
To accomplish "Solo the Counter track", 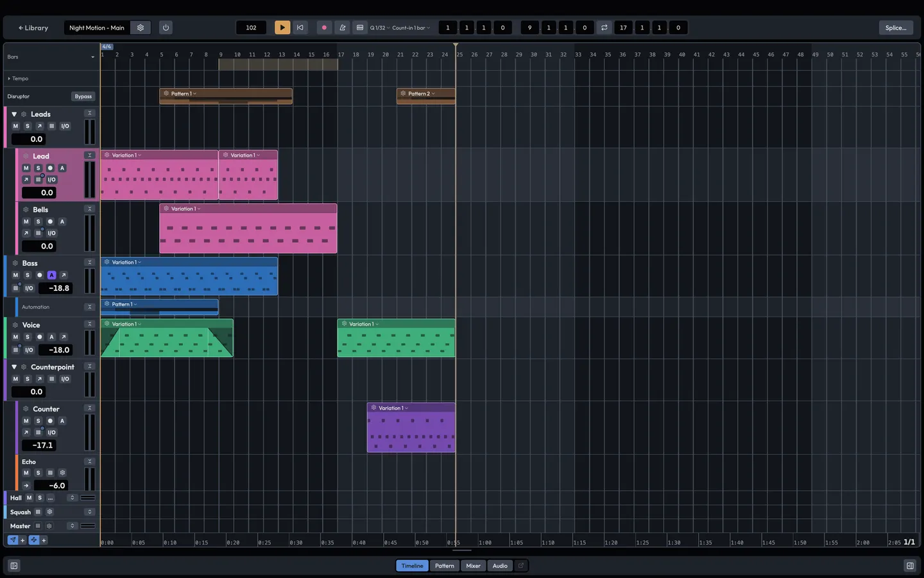I will [x=38, y=421].
